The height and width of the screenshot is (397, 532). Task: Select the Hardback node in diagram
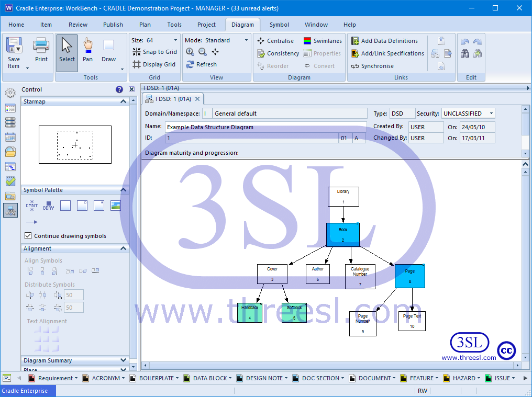(250, 313)
